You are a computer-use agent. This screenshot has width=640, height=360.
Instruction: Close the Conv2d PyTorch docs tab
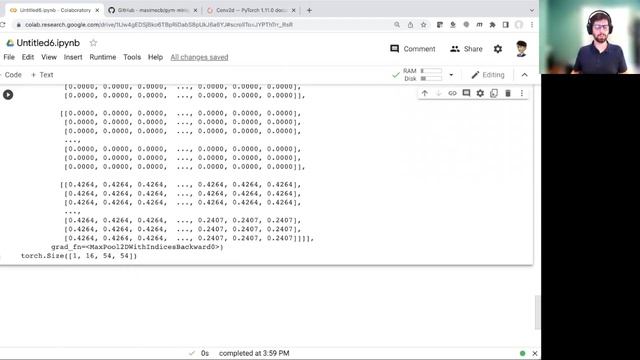(293, 10)
